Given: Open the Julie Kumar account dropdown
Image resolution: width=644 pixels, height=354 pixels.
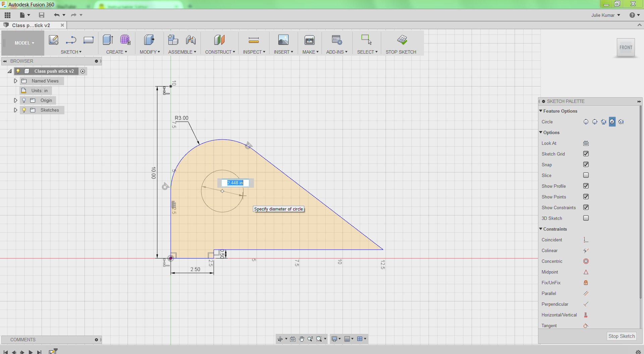Looking at the screenshot, I should tap(606, 15).
